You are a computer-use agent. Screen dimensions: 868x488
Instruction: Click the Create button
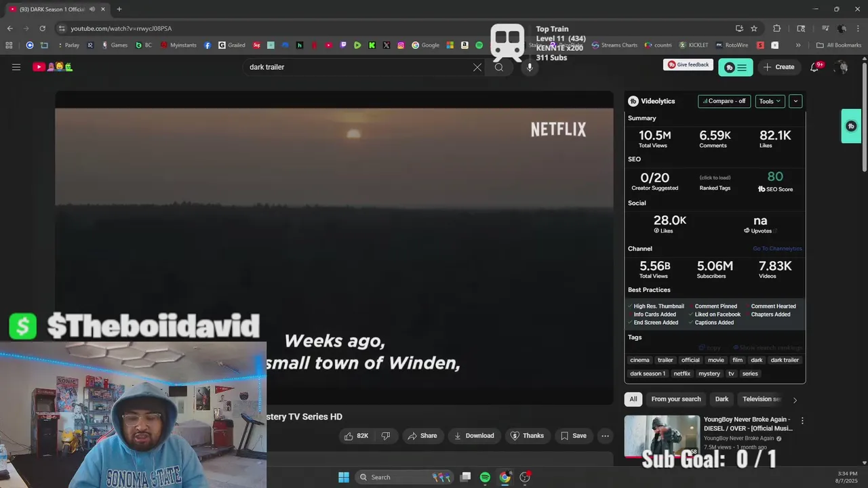pyautogui.click(x=778, y=67)
